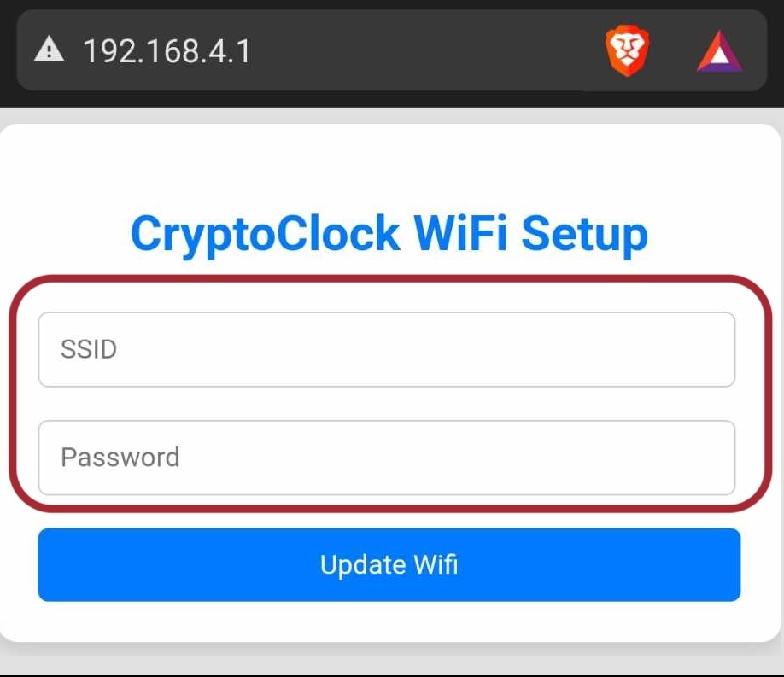Select the Password input field

point(387,458)
